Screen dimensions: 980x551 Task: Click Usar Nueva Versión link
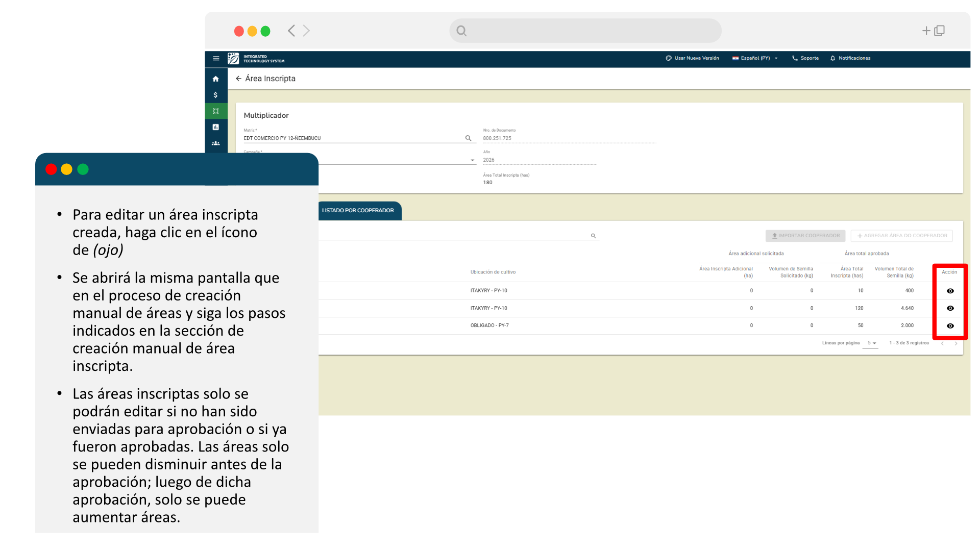692,58
